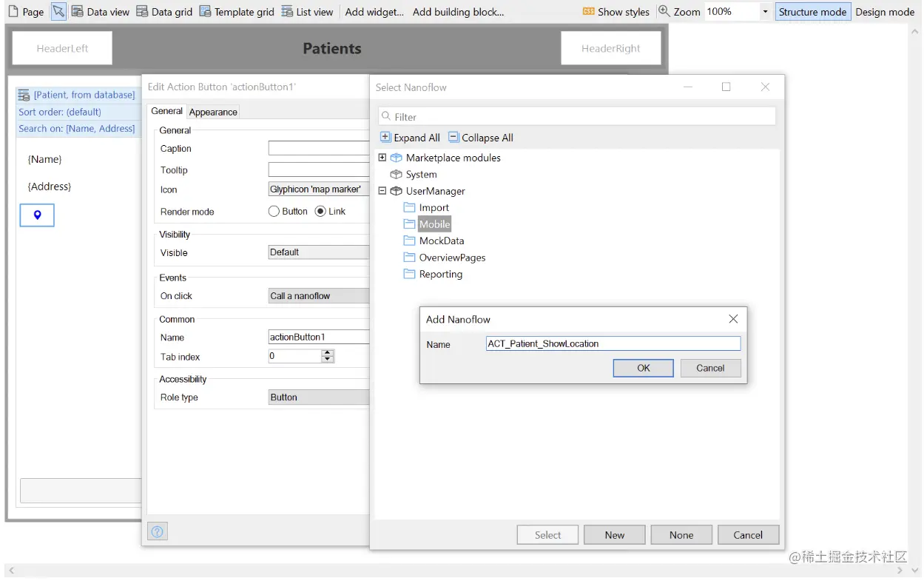
Task: Click the help question mark icon
Action: (158, 531)
